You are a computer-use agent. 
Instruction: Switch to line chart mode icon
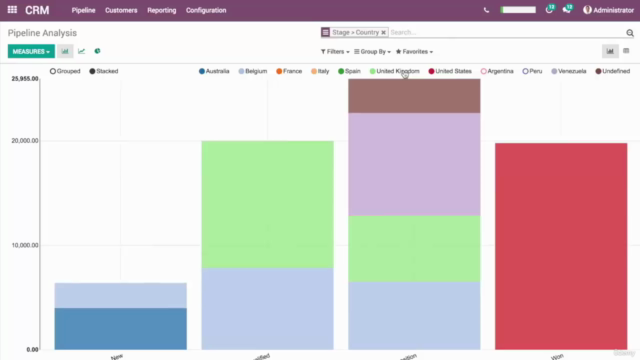82,51
